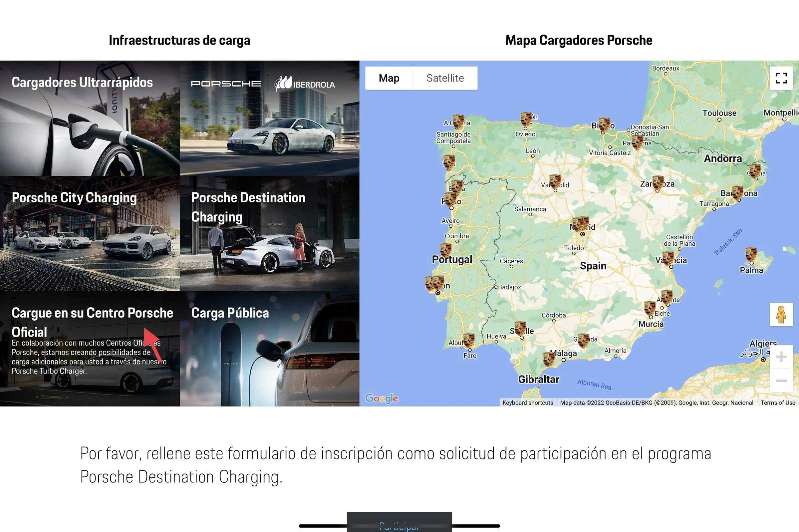Open Cargue en su Centro Porsche Oficial tile
The width and height of the screenshot is (799, 532).
pyautogui.click(x=90, y=349)
